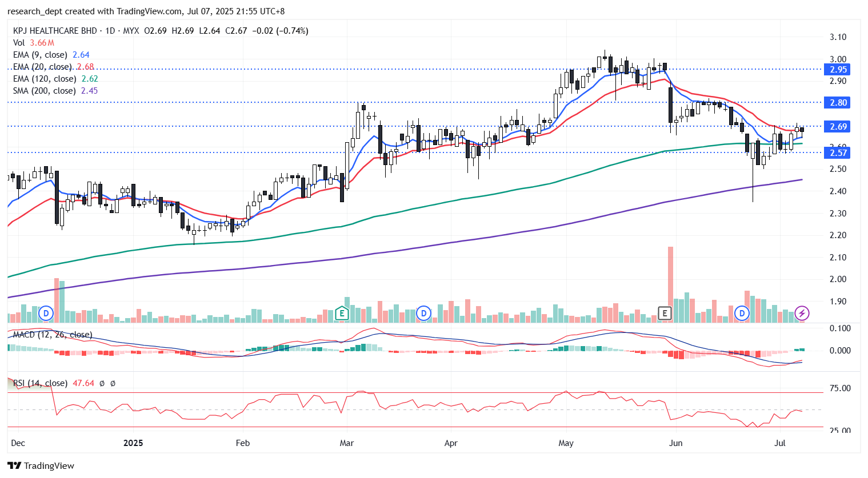Click the earnings 'E' marker before June
868x478 pixels.
click(664, 313)
